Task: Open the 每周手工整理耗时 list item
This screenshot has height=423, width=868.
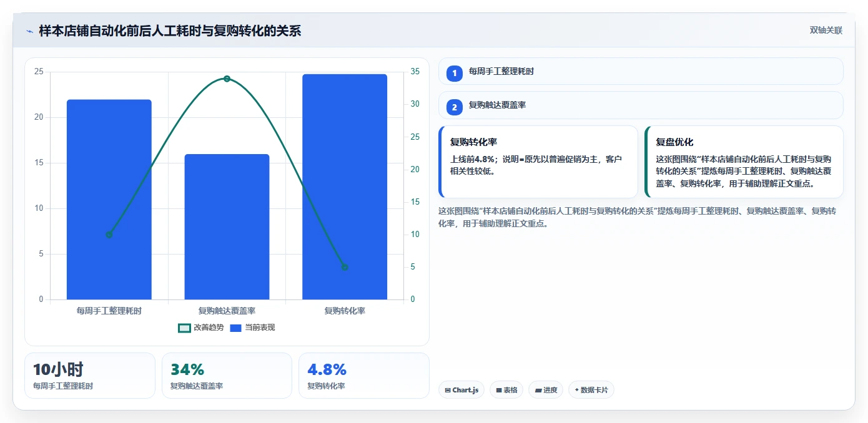Action: [641, 71]
